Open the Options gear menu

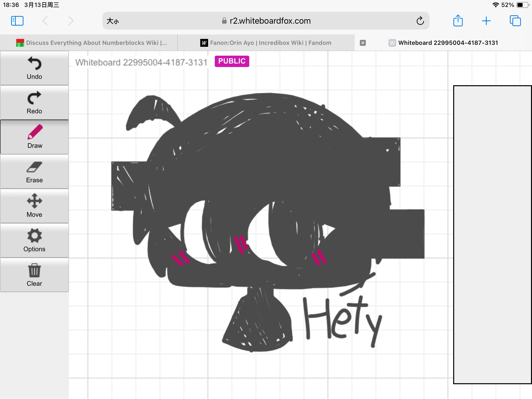pos(34,241)
